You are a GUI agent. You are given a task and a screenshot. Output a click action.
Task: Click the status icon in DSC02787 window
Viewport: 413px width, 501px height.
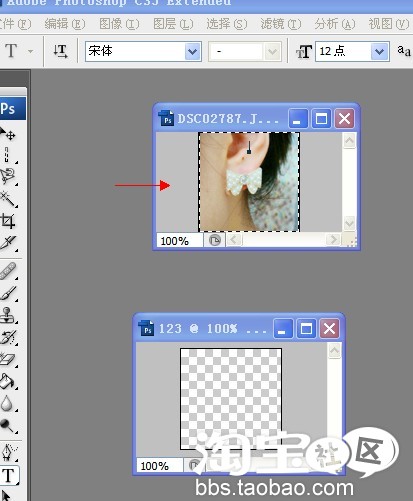[215, 240]
